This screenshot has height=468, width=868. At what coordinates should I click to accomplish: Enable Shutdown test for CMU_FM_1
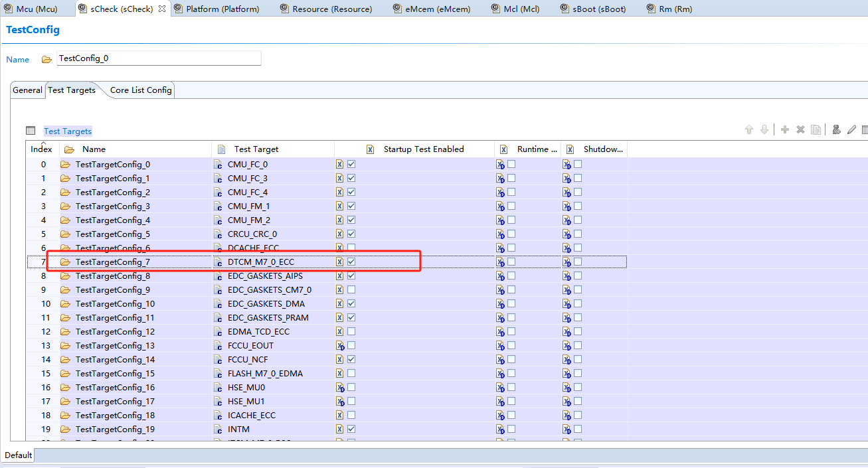pyautogui.click(x=578, y=206)
